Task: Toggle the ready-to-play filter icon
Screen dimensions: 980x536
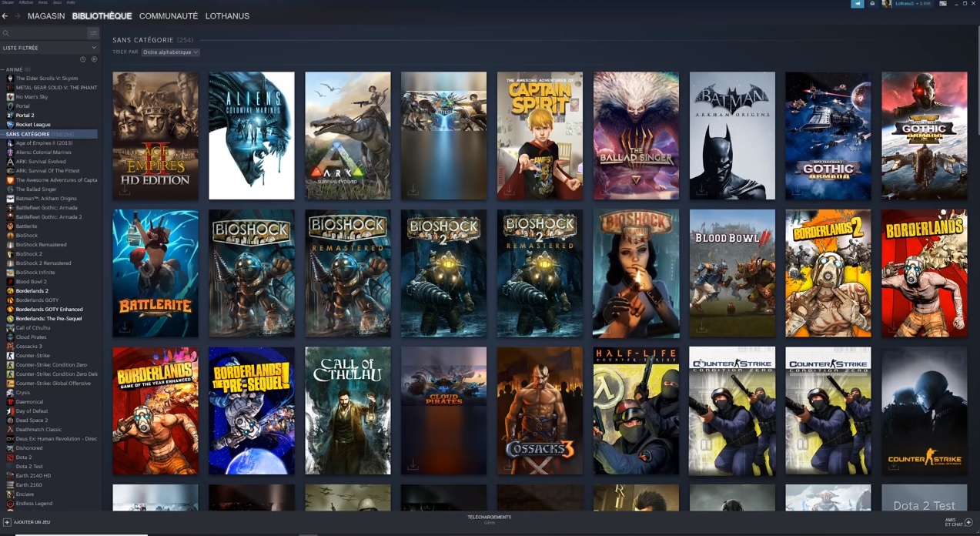Action: tap(94, 59)
